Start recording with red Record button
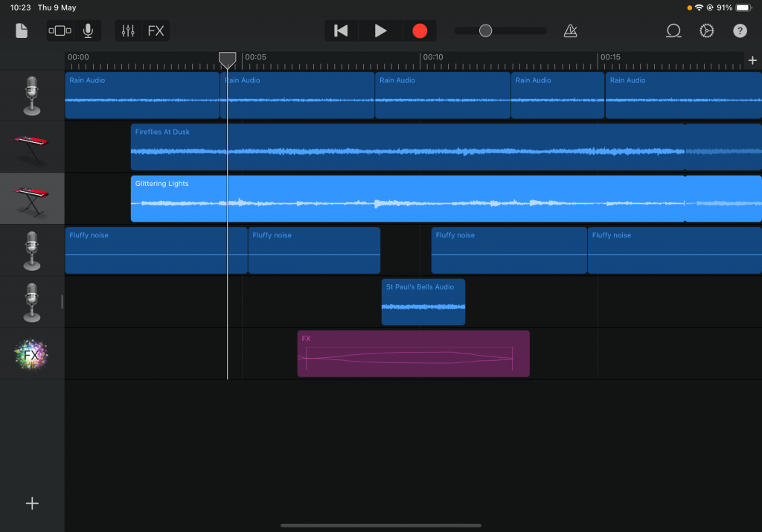This screenshot has height=532, width=762. tap(420, 31)
